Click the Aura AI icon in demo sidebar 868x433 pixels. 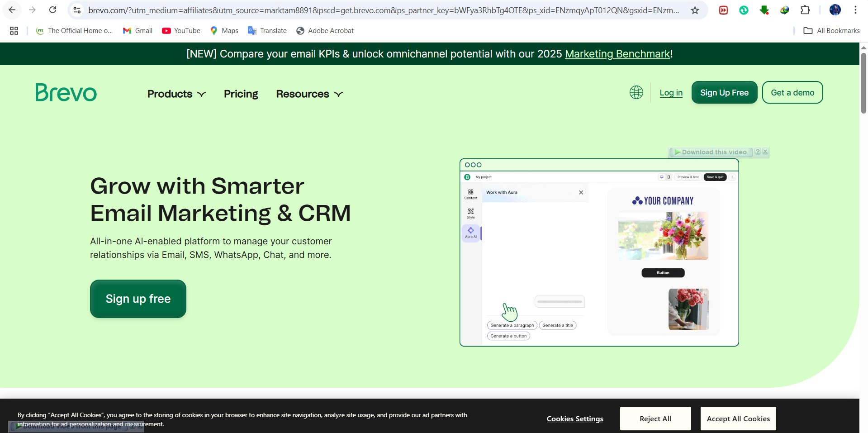click(471, 233)
